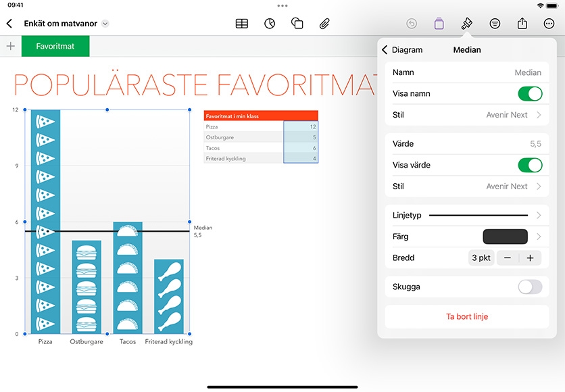Select the Pizza bar in chart
This screenshot has height=392, width=565.
coord(45,222)
